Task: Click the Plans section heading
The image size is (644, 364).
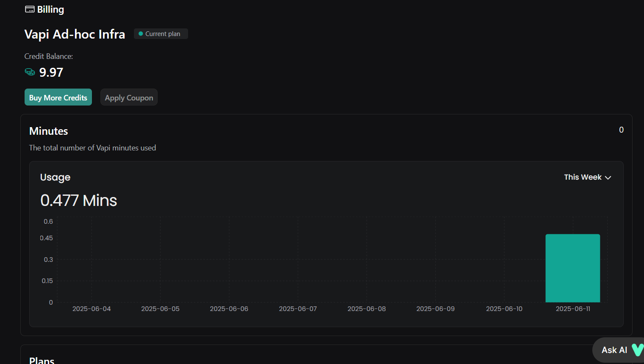Action: (x=42, y=361)
